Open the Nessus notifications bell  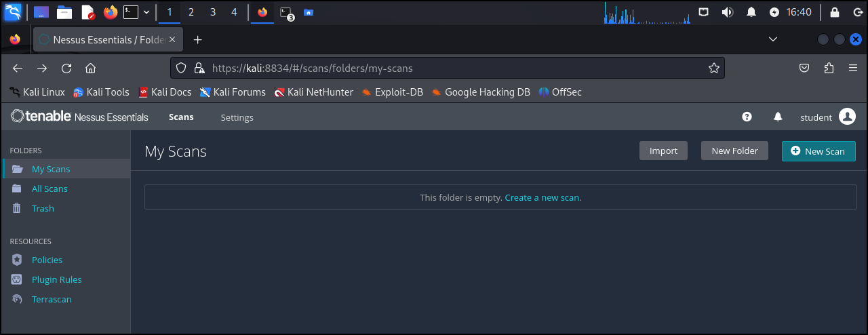(x=778, y=117)
